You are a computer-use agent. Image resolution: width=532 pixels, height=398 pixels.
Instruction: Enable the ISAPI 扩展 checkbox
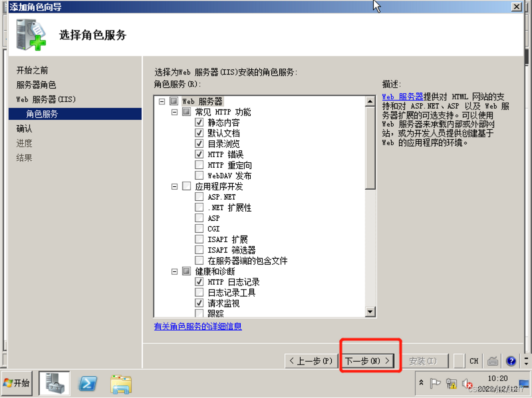pos(199,239)
